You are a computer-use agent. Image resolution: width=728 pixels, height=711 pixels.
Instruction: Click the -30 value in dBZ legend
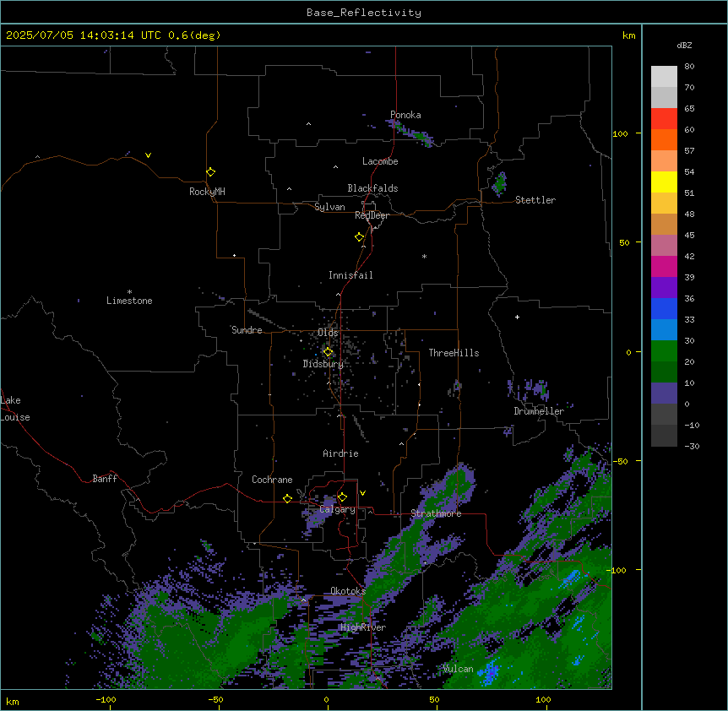[692, 446]
